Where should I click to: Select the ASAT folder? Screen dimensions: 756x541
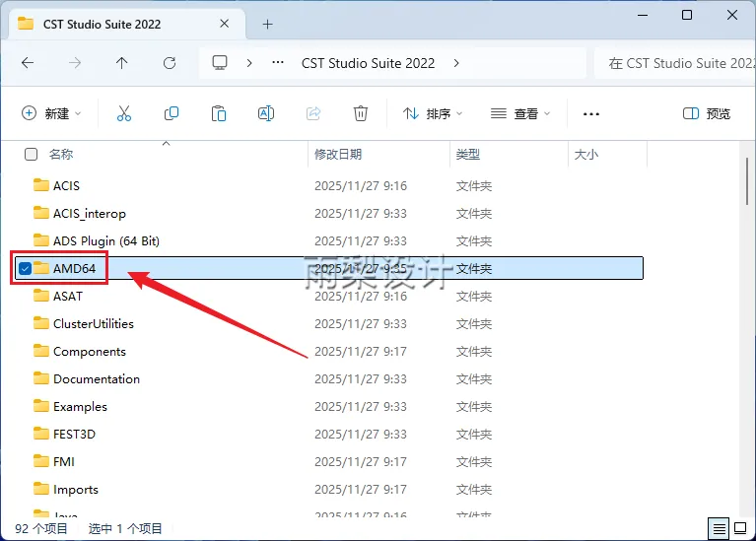(67, 296)
